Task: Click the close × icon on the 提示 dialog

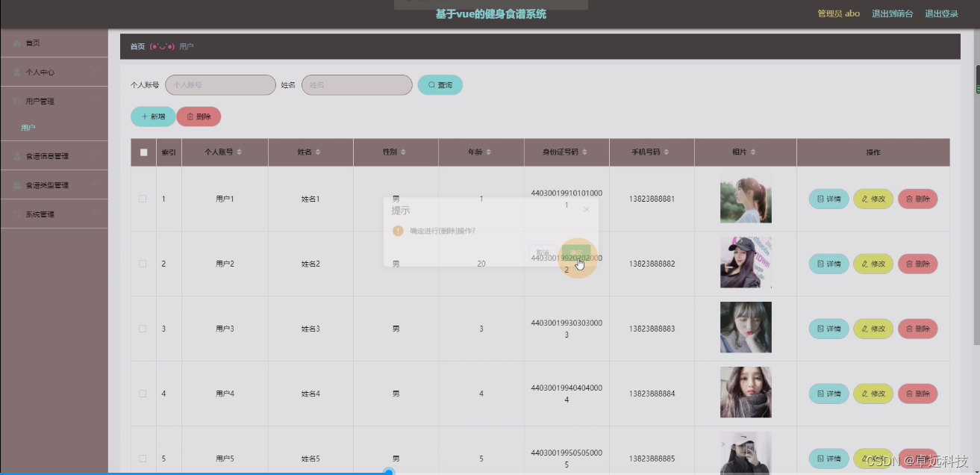Action: [x=587, y=209]
